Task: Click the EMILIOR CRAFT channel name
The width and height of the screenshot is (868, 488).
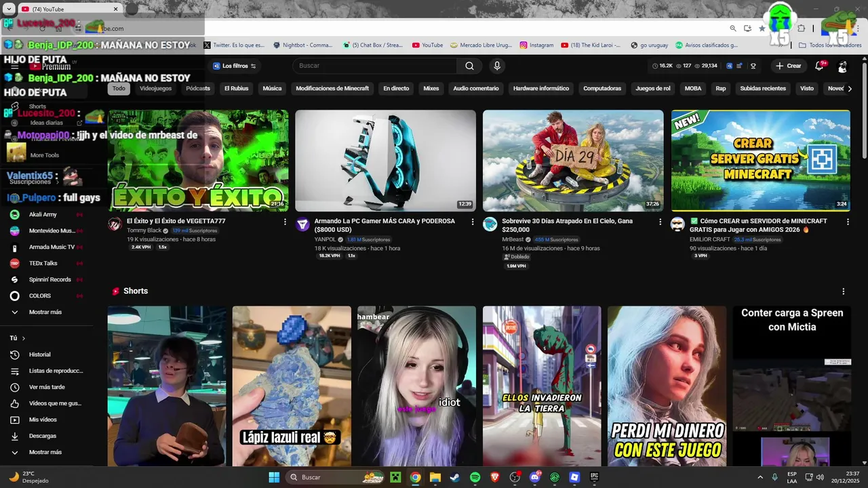Action: (710, 239)
